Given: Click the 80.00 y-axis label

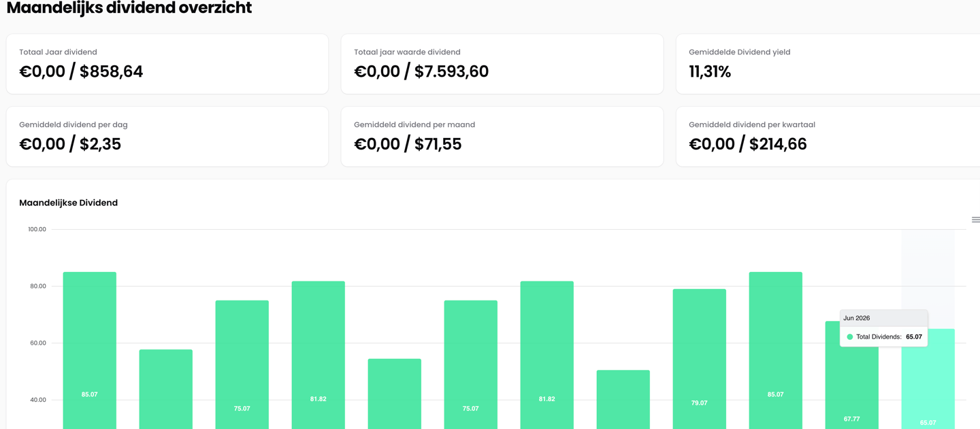Looking at the screenshot, I should [x=37, y=286].
